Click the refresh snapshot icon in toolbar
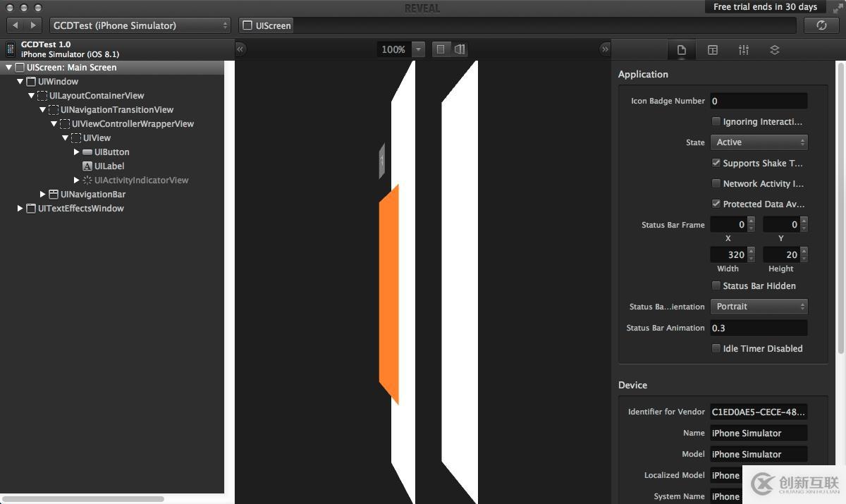This screenshot has height=504, width=846. pyautogui.click(x=821, y=25)
